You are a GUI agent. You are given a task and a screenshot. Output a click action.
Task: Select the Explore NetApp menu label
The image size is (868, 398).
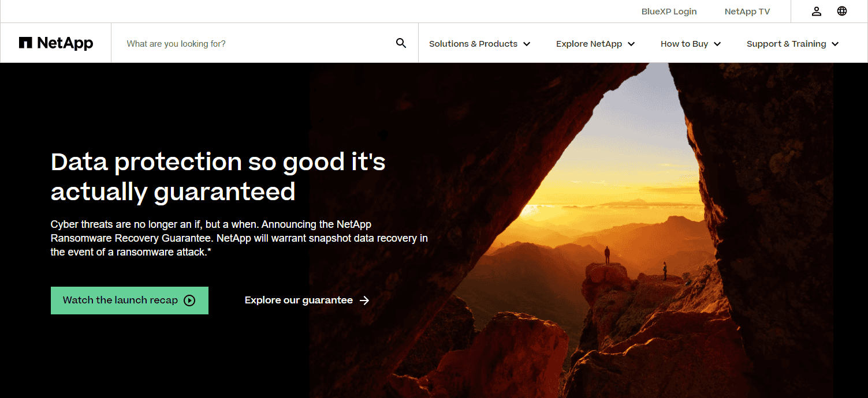(588, 44)
